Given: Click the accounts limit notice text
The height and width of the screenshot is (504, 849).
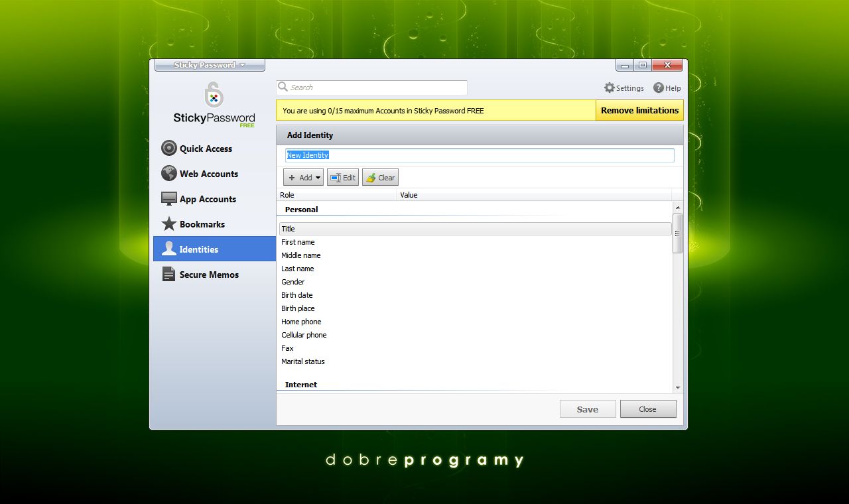Looking at the screenshot, I should (383, 111).
